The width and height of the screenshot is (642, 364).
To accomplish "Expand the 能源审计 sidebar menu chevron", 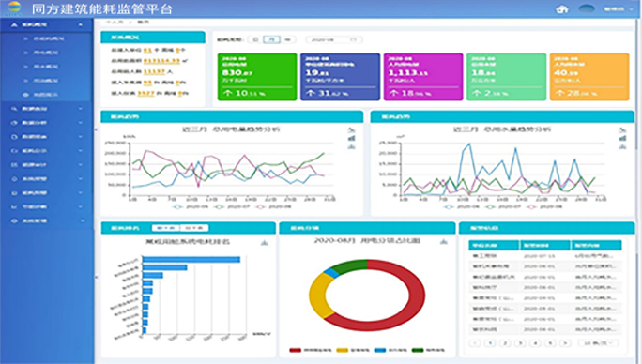I will [x=81, y=164].
